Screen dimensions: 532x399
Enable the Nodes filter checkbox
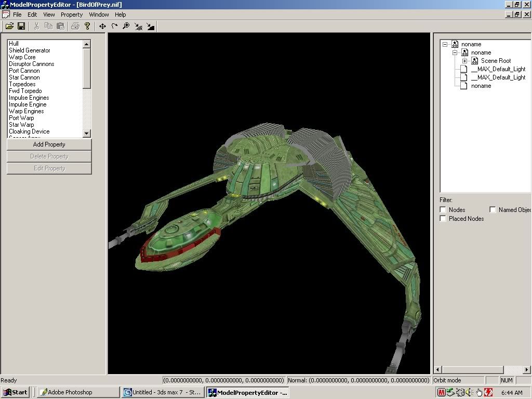[443, 210]
